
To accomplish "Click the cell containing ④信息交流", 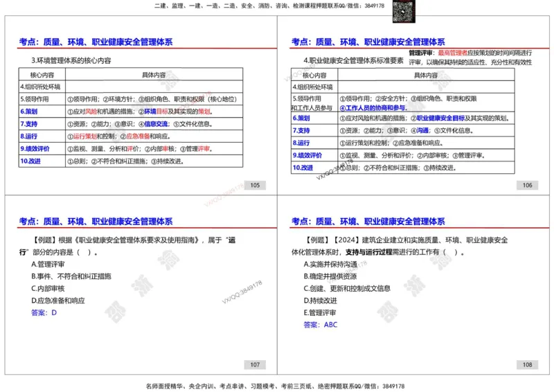I will click(154, 124).
